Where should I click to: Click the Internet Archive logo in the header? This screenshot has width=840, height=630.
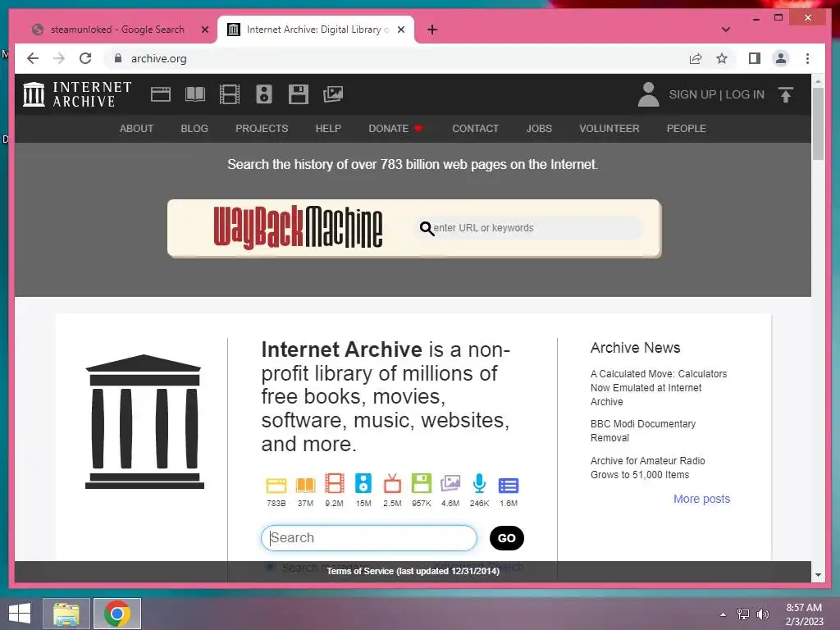tap(77, 94)
